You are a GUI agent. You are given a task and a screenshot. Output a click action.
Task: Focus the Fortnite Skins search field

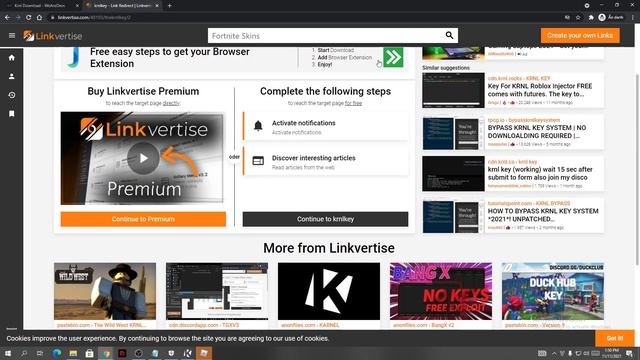point(326,36)
